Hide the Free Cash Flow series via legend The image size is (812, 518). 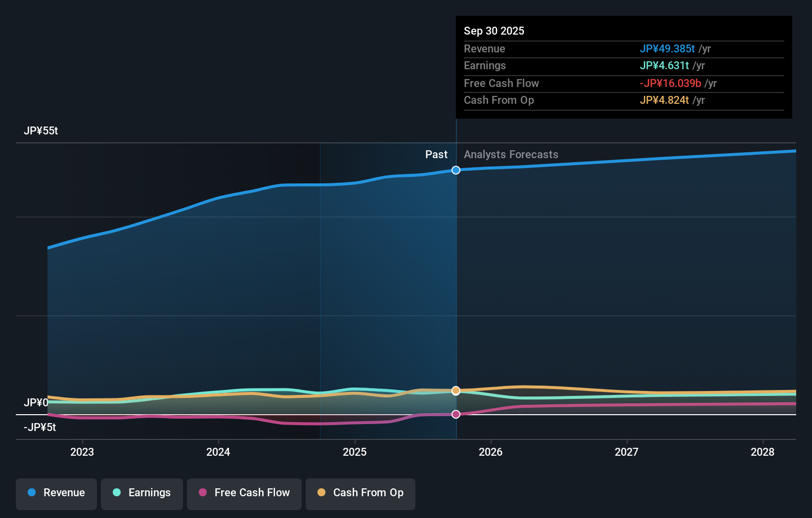[x=244, y=494]
